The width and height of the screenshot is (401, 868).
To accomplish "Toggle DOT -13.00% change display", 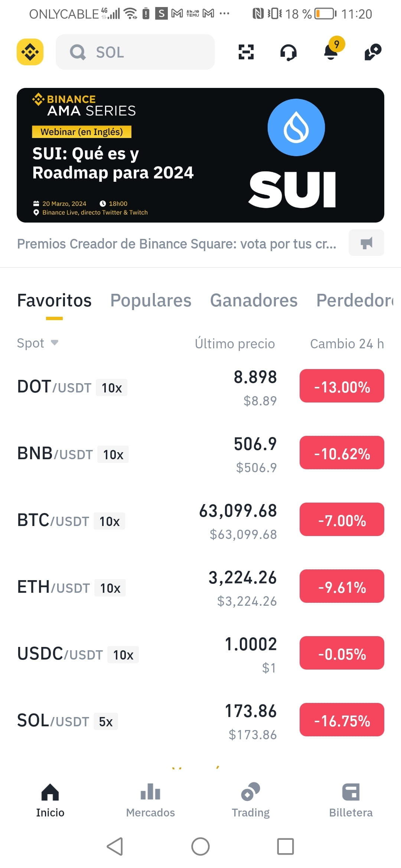I will (x=342, y=386).
